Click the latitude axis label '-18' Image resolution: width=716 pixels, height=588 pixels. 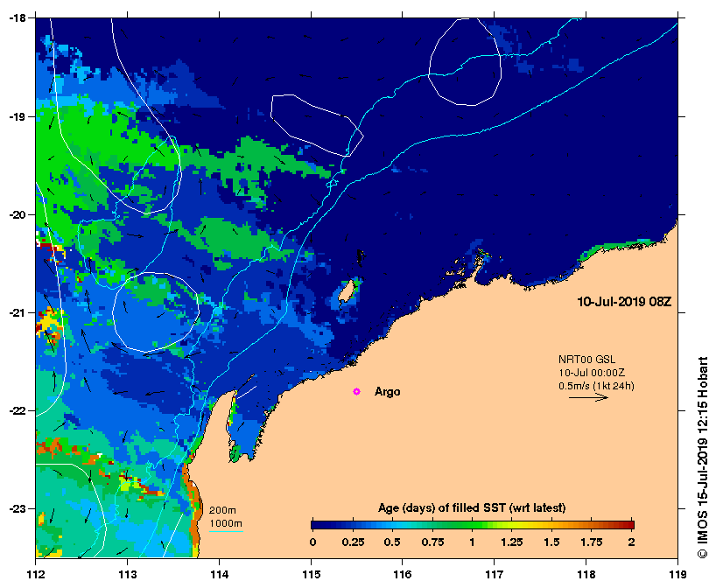click(16, 18)
